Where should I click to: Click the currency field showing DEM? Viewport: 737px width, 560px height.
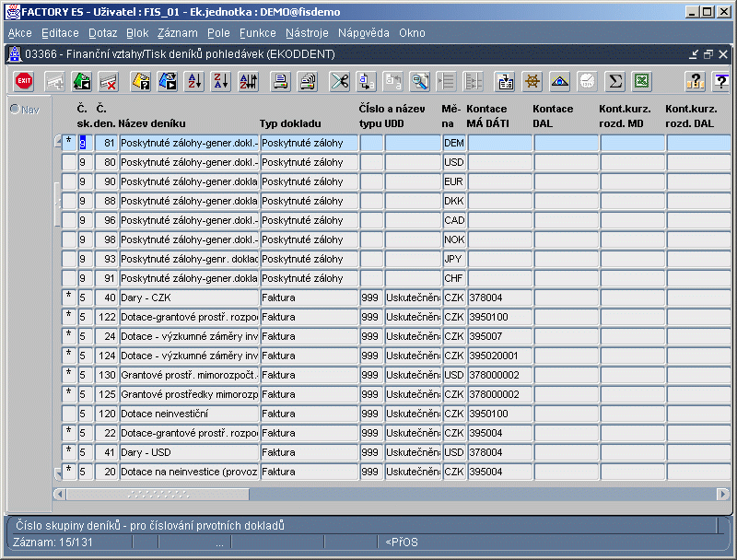coord(454,143)
